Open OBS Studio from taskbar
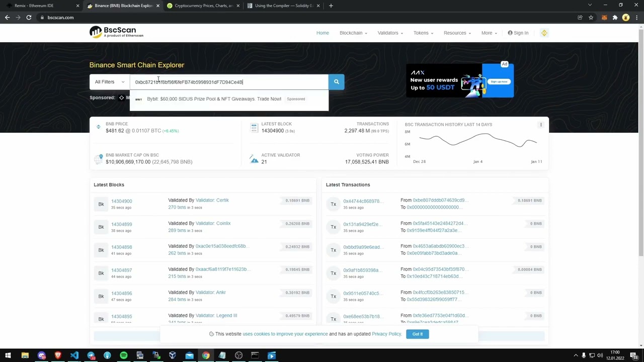 [x=238, y=355]
